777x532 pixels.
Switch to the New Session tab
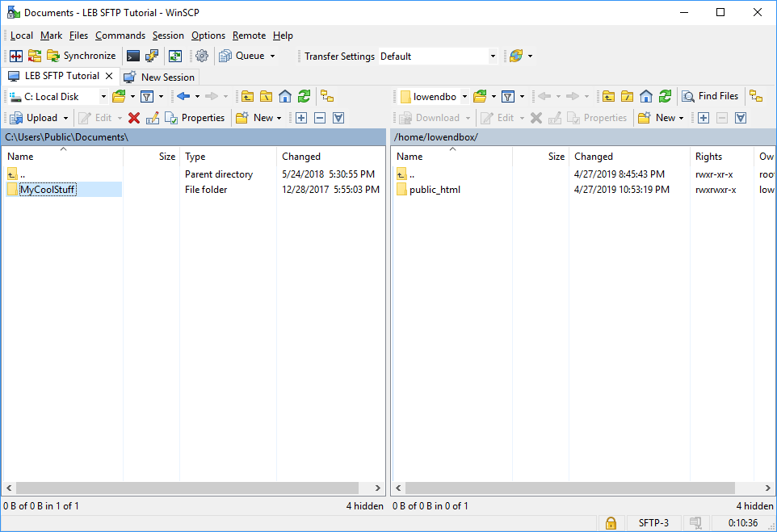(160, 77)
